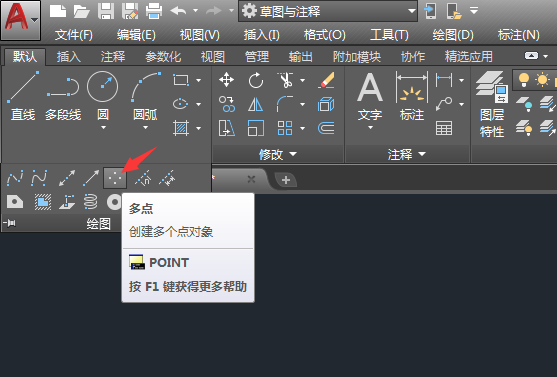
Task: Click the spline fit tool
Action: [15, 178]
